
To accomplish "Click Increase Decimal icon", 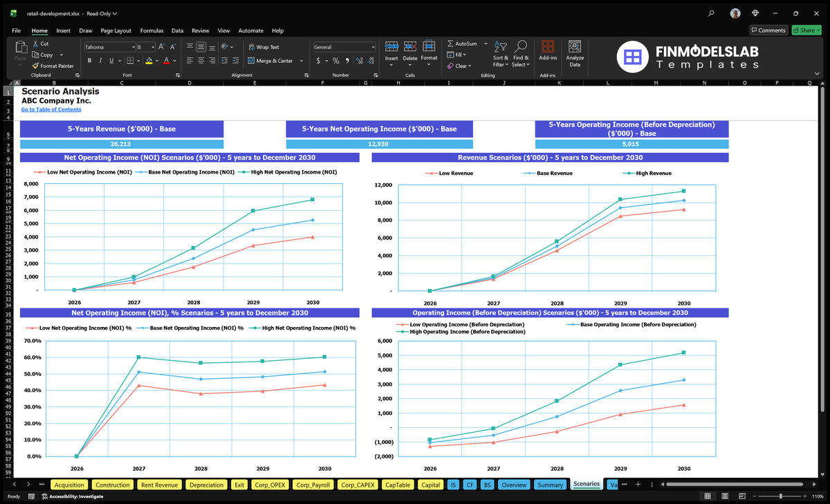I will pyautogui.click(x=360, y=61).
